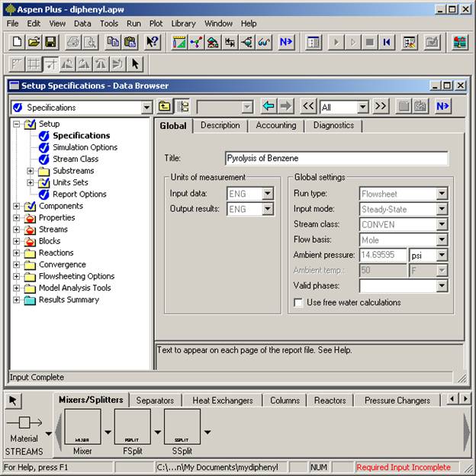Select the FSplit block icon

tap(133, 428)
